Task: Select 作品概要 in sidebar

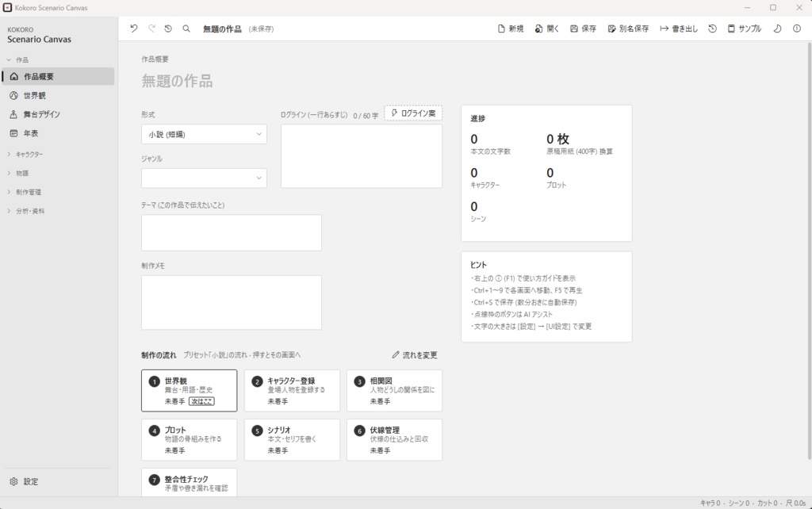Action: (x=58, y=77)
